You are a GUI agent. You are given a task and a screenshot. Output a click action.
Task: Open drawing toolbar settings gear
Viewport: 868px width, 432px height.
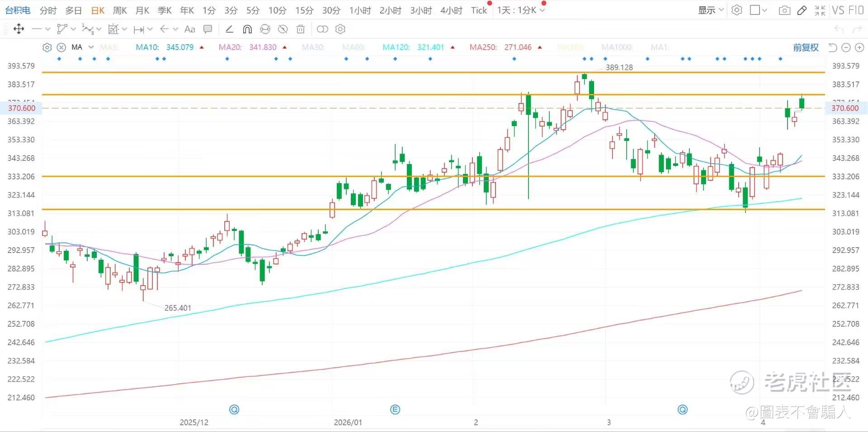click(x=340, y=29)
